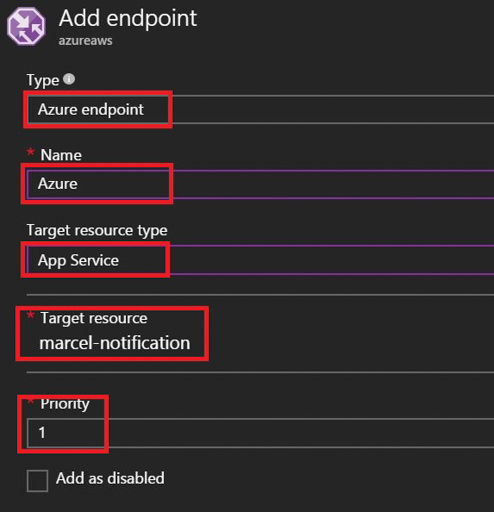Click the azureaws profile name subtitle
Image resolution: width=494 pixels, height=512 pixels.
coord(86,41)
